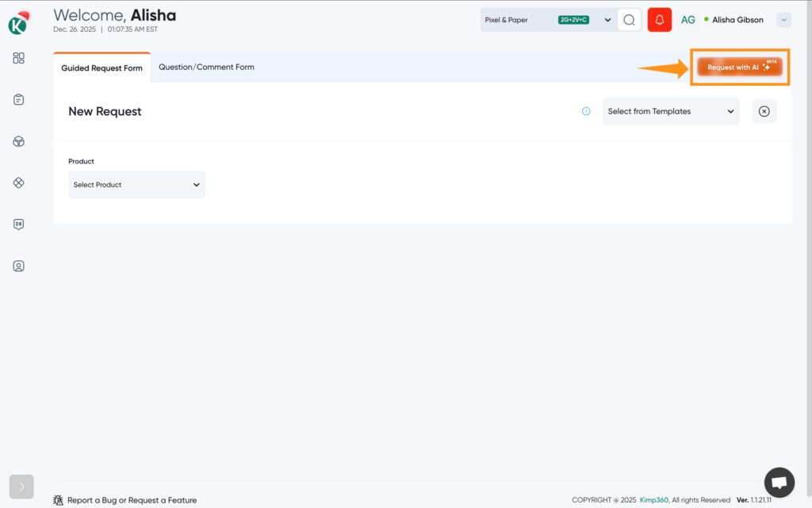Viewport: 812px width, 508px height.
Task: Launch the chat bubble in bottom-right corner
Action: coord(779,482)
